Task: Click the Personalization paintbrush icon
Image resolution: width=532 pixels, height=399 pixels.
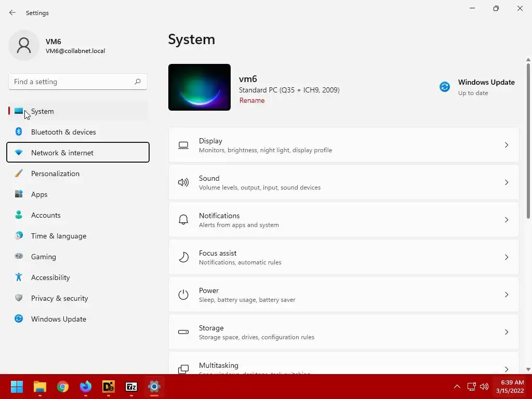Action: click(19, 174)
